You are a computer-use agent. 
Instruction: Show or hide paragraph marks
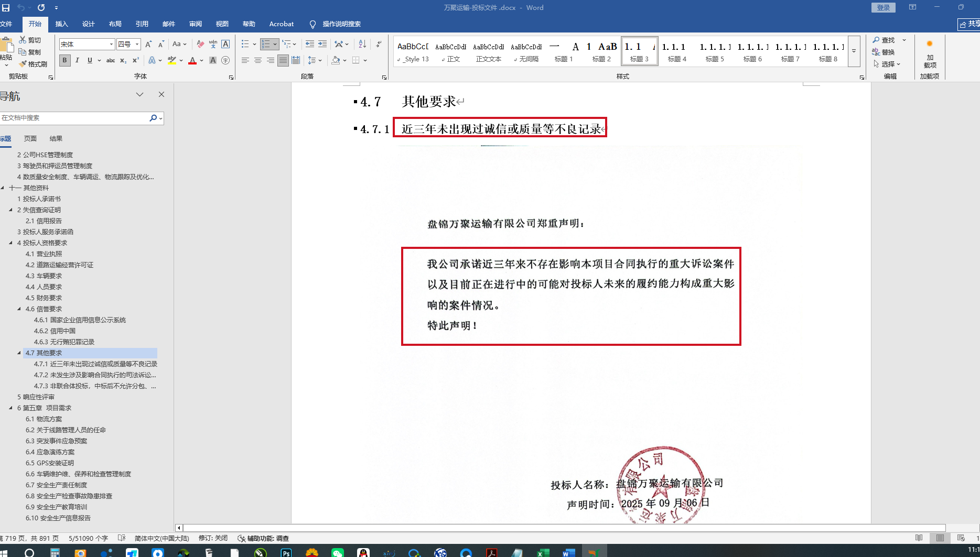(379, 45)
